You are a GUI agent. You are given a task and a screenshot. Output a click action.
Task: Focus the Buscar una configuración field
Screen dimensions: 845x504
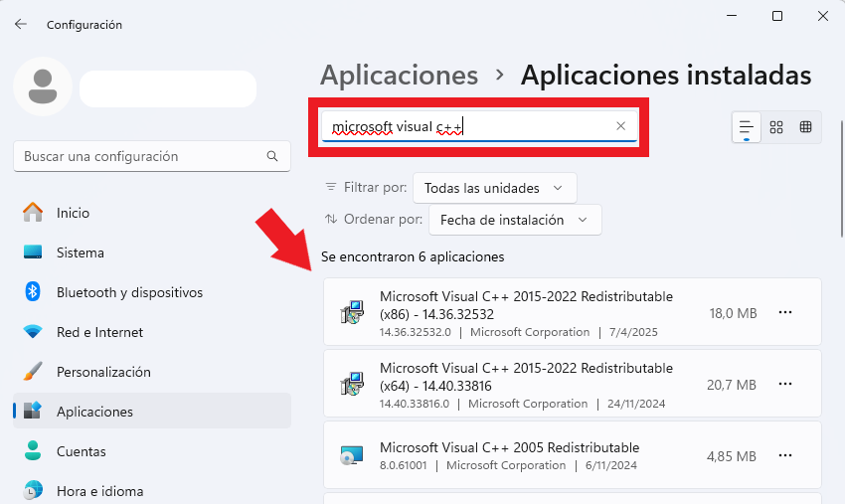coord(152,156)
